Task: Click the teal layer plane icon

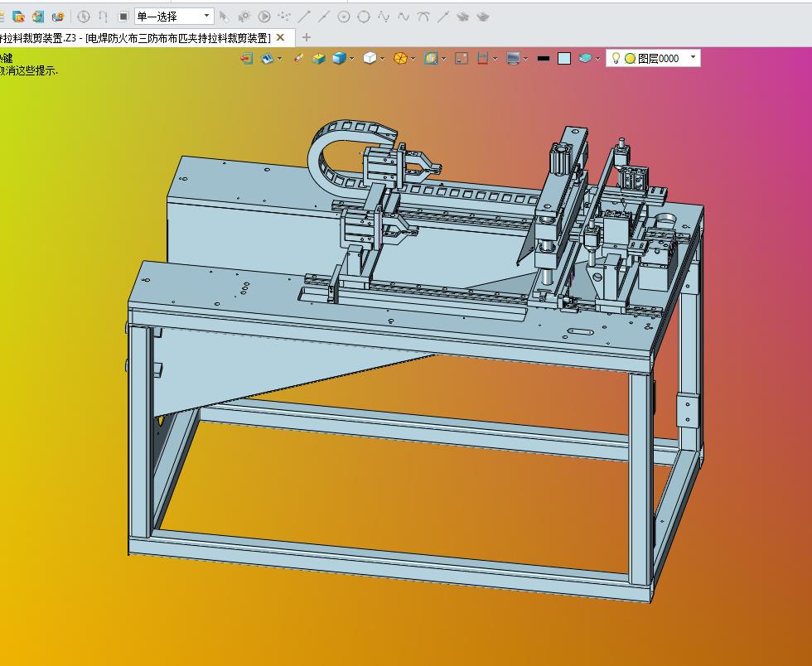Action: (585, 59)
